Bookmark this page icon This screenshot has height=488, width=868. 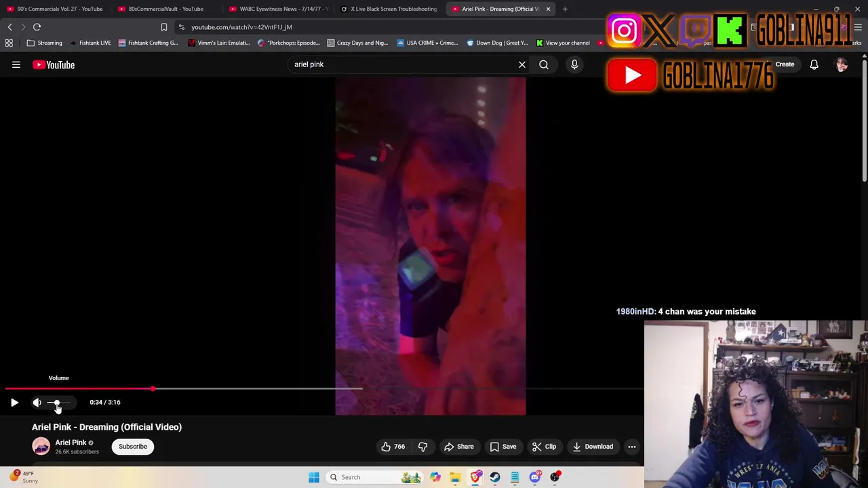click(163, 27)
